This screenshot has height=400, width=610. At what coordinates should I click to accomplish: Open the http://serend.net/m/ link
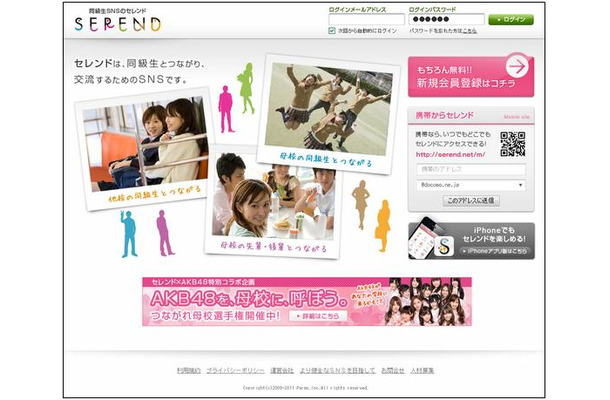[x=450, y=154]
